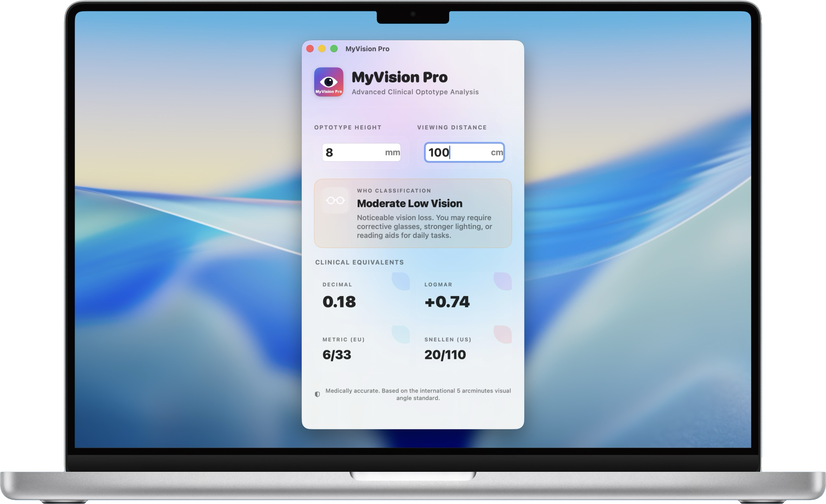This screenshot has width=826, height=504.
Task: Select the Metric (EU) value 6/33
Action: 337,355
